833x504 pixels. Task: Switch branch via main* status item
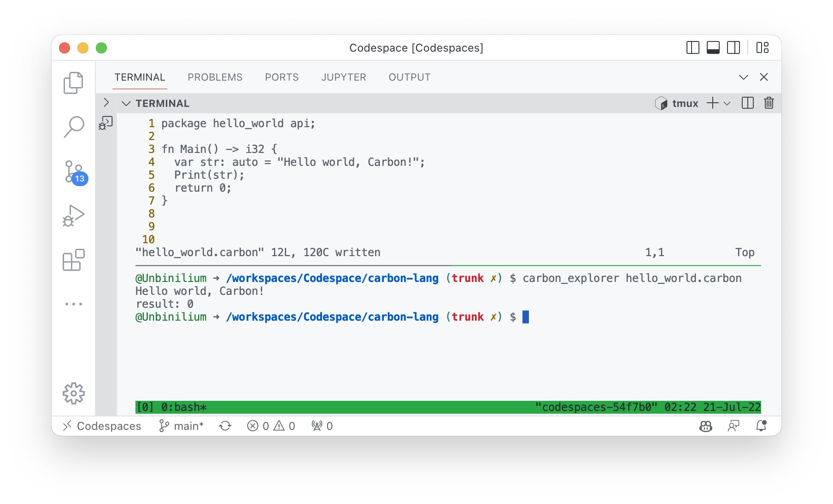[x=181, y=426]
